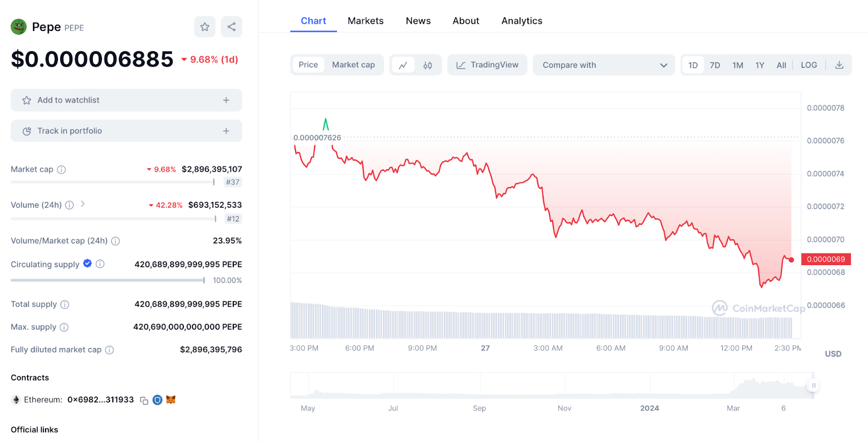Click Ethereum address 0×6982...311933

pos(100,400)
